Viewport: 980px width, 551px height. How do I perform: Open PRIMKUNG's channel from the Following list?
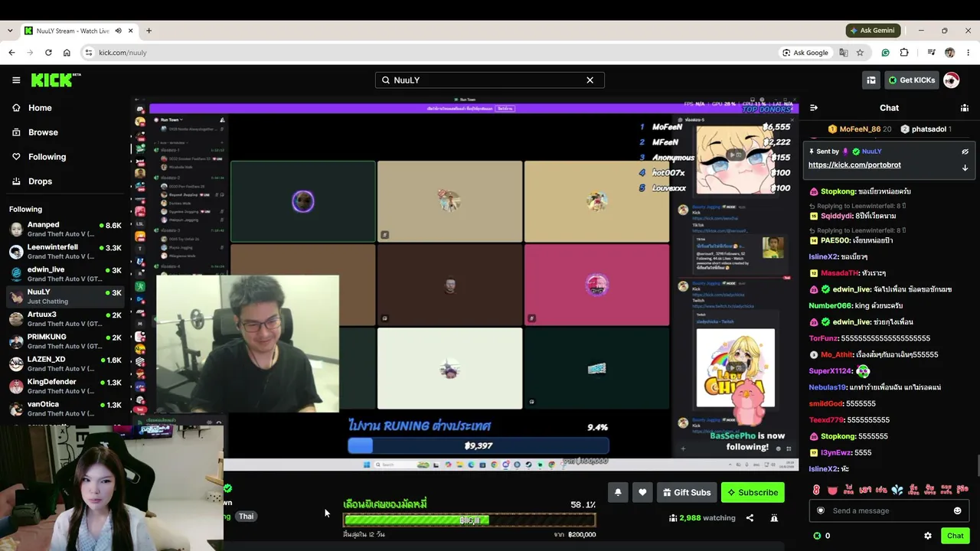65,341
